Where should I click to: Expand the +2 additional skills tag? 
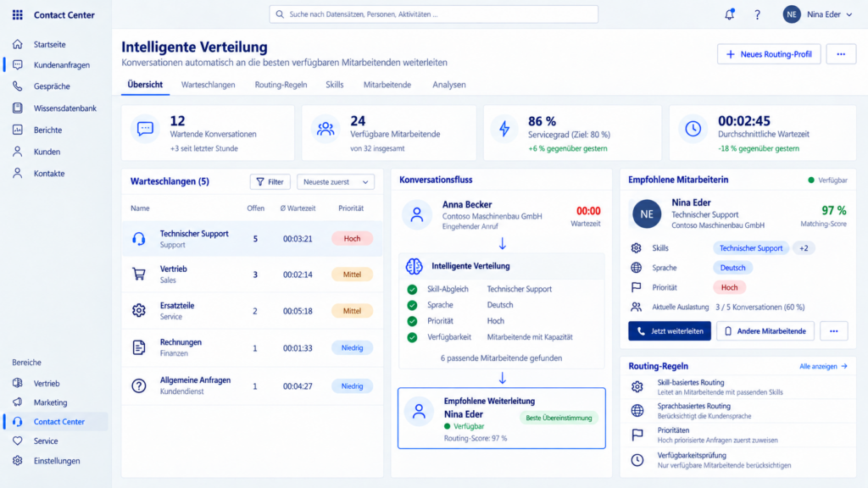click(x=804, y=248)
